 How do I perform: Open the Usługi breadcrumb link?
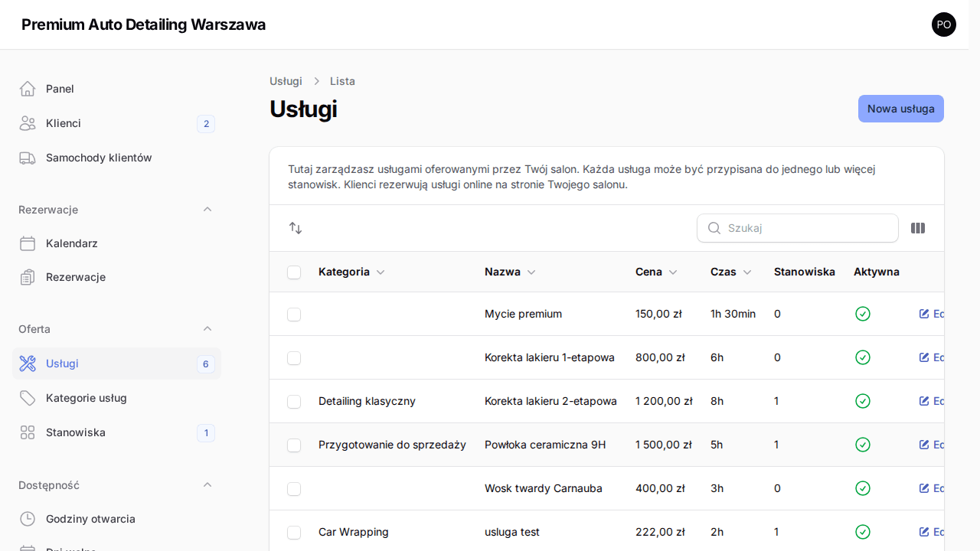(286, 81)
